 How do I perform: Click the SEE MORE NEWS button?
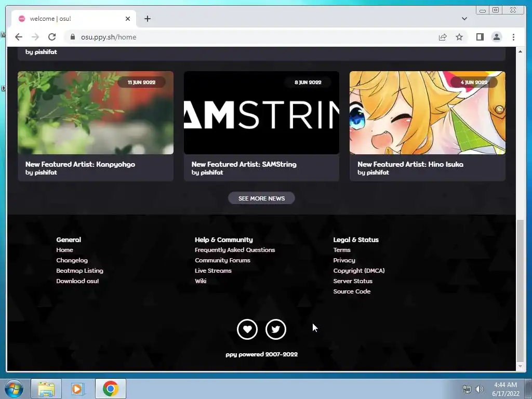click(261, 198)
